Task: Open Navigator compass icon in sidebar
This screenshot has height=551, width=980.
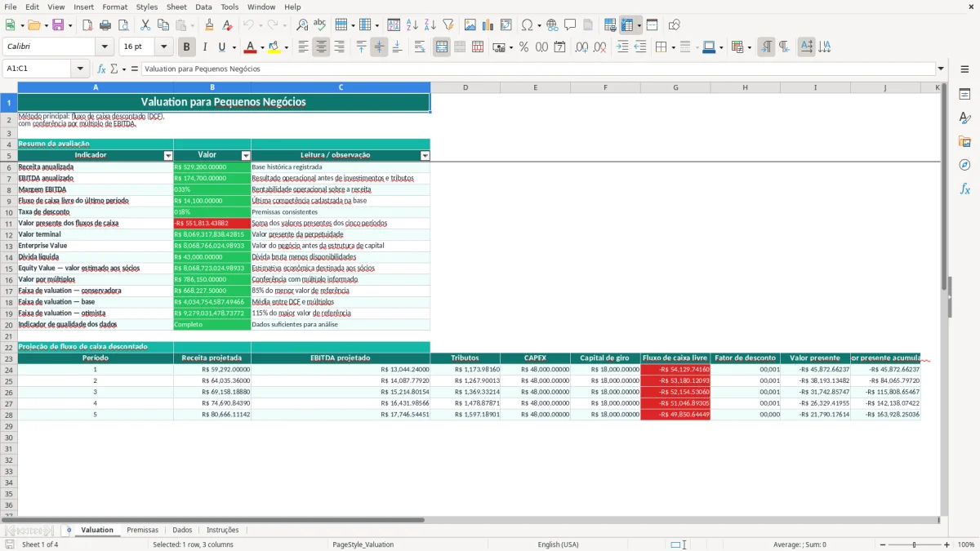Action: pyautogui.click(x=964, y=165)
